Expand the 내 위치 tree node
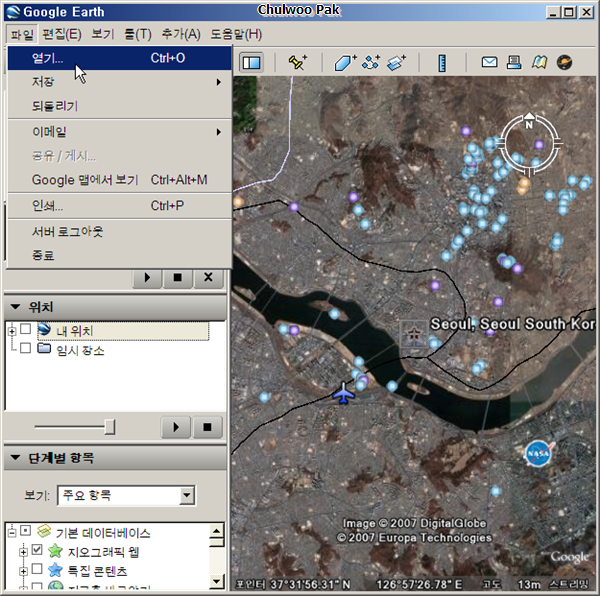The height and width of the screenshot is (596, 600). coord(12,331)
